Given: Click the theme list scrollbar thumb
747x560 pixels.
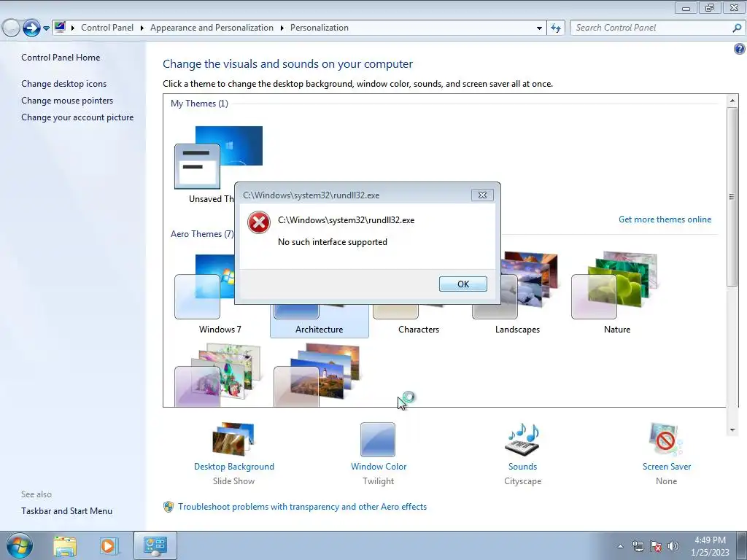Looking at the screenshot, I should coord(732,197).
